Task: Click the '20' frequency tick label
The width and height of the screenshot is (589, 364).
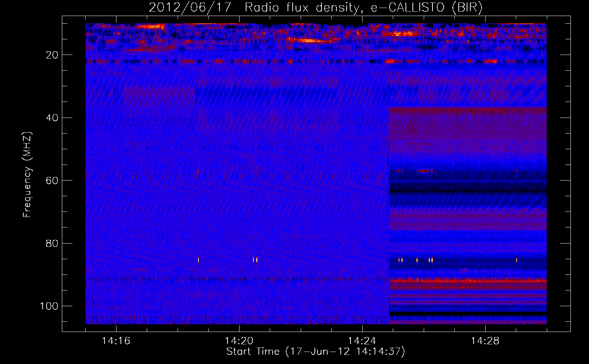Action: click(x=52, y=55)
